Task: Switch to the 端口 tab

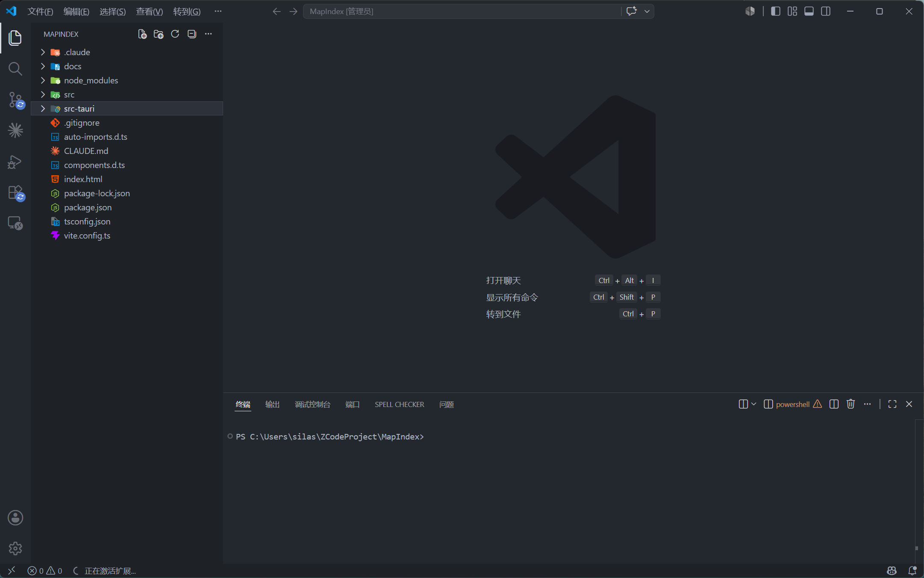Action: point(352,404)
